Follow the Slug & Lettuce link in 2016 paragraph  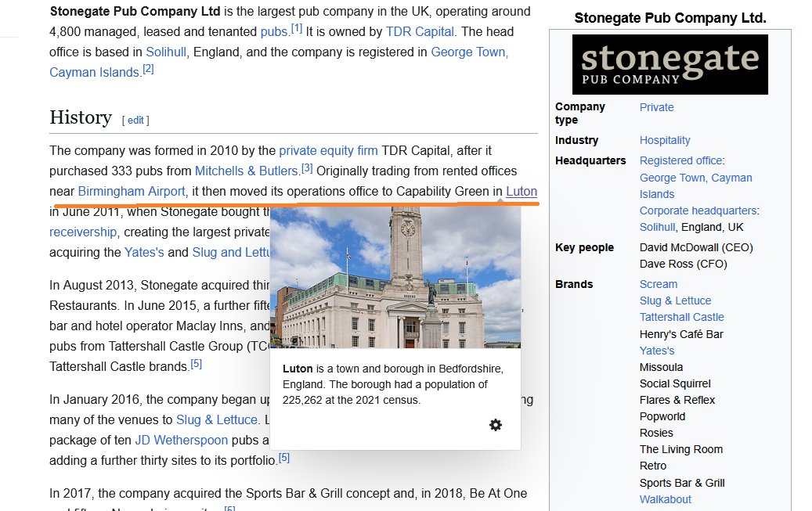[x=216, y=420]
